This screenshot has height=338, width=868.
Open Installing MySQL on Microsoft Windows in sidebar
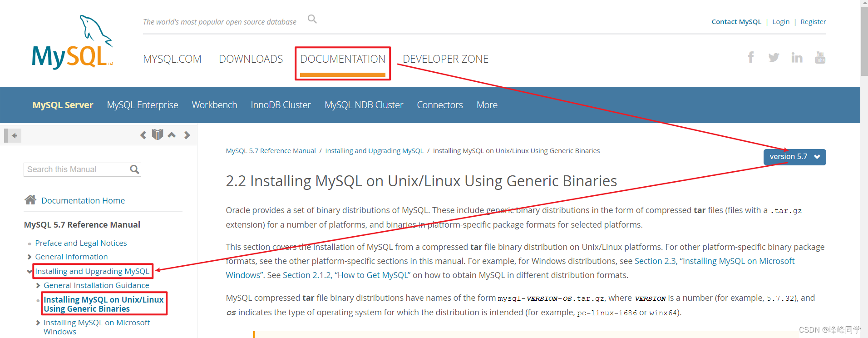pyautogui.click(x=97, y=327)
